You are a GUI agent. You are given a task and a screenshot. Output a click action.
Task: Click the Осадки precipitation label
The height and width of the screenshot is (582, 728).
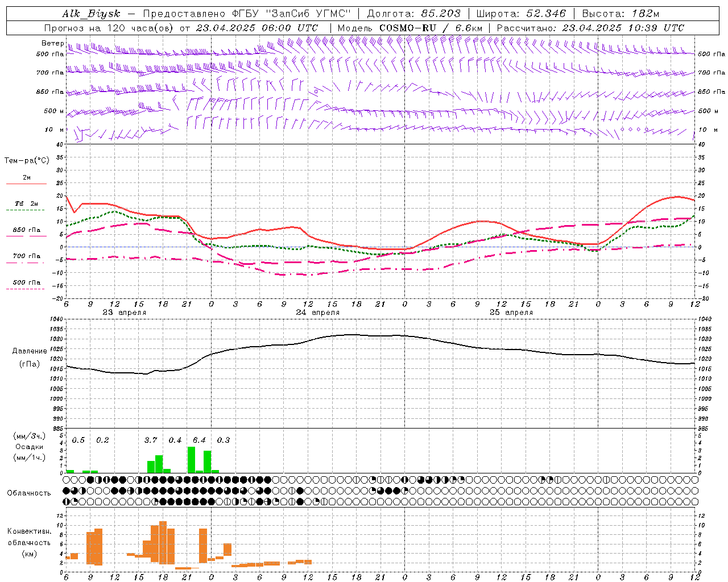[30, 447]
